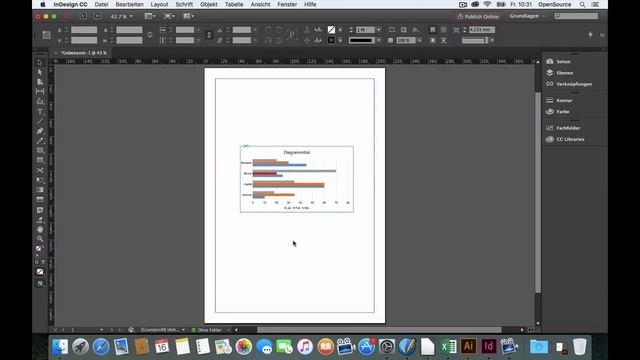Viewport: 640px width, 360px height.
Task: Click the vertical scrollbar of document
Action: coord(538,193)
